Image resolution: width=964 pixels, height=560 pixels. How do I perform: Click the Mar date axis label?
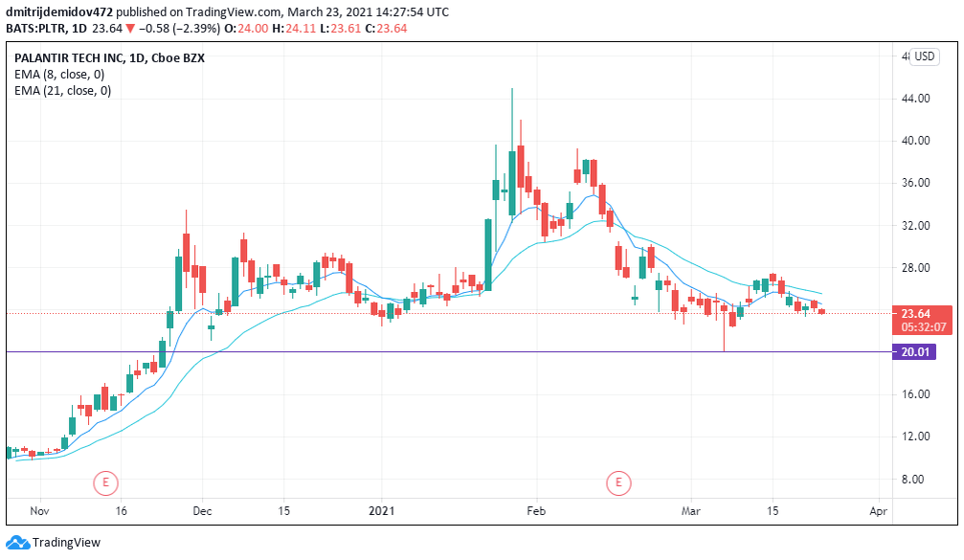pos(691,511)
